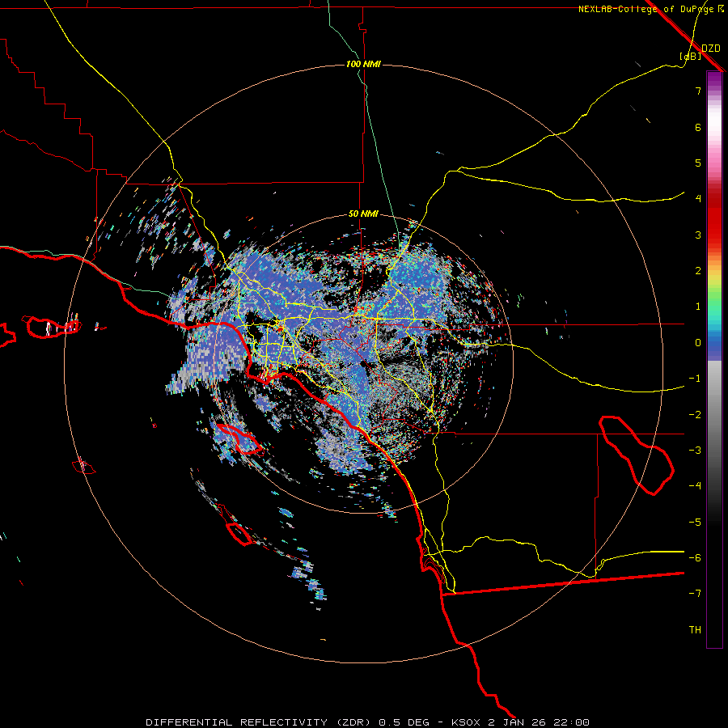Select the -4 dB scale value
Screen dimensions: 728x728
pyautogui.click(x=695, y=486)
